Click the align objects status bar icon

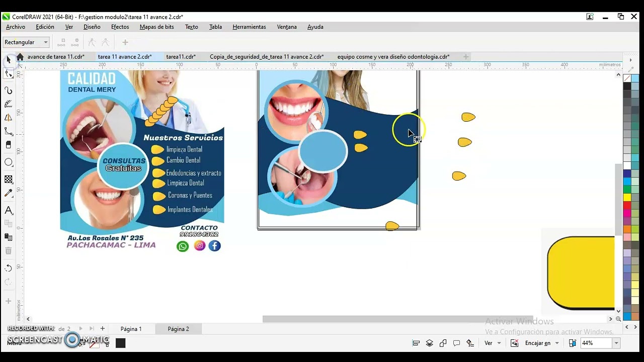pyautogui.click(x=416, y=343)
